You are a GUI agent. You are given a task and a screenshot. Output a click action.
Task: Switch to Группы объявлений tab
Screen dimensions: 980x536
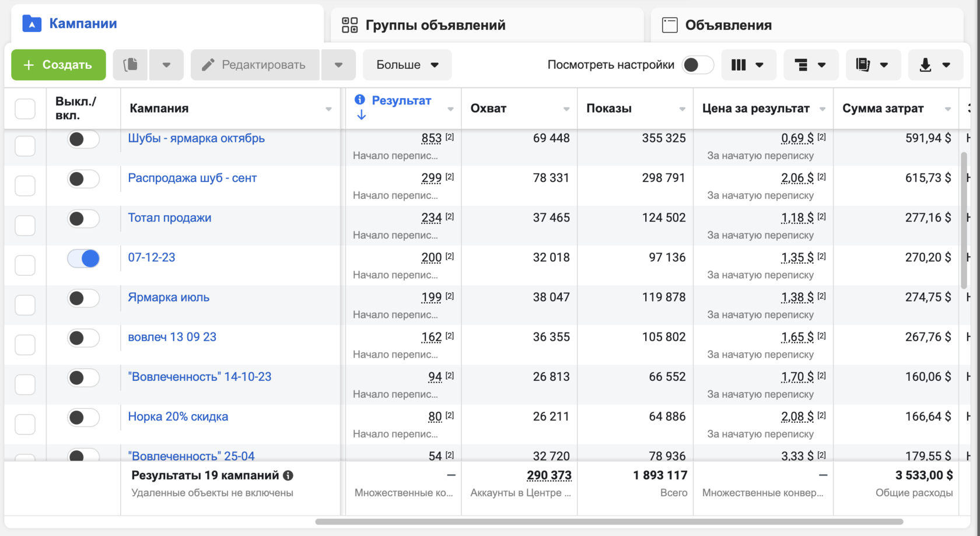click(435, 25)
